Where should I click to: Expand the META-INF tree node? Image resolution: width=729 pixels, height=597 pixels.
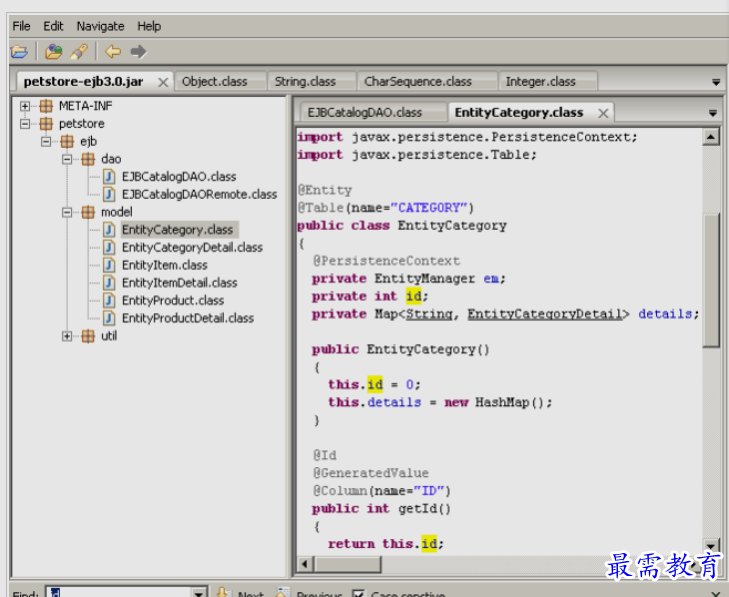[x=25, y=106]
